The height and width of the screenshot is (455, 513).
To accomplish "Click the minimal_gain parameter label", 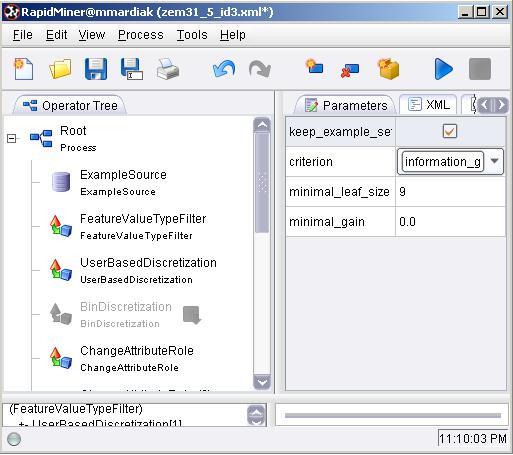I will (327, 222).
